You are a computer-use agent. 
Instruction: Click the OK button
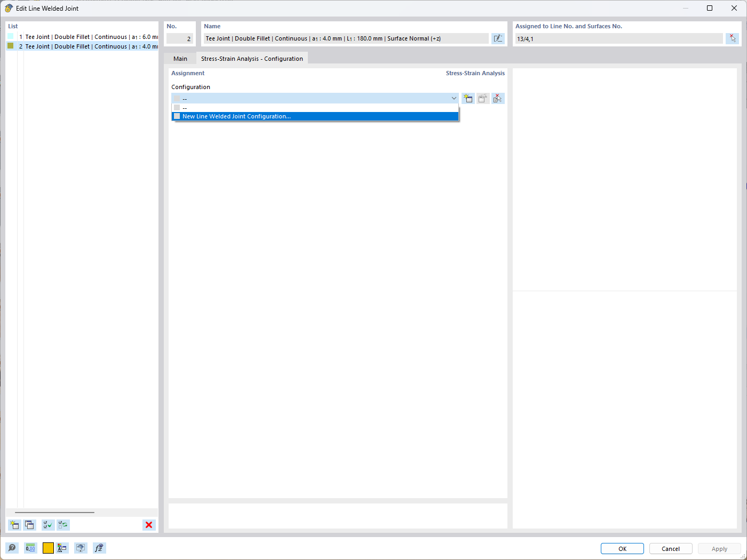[622, 549]
